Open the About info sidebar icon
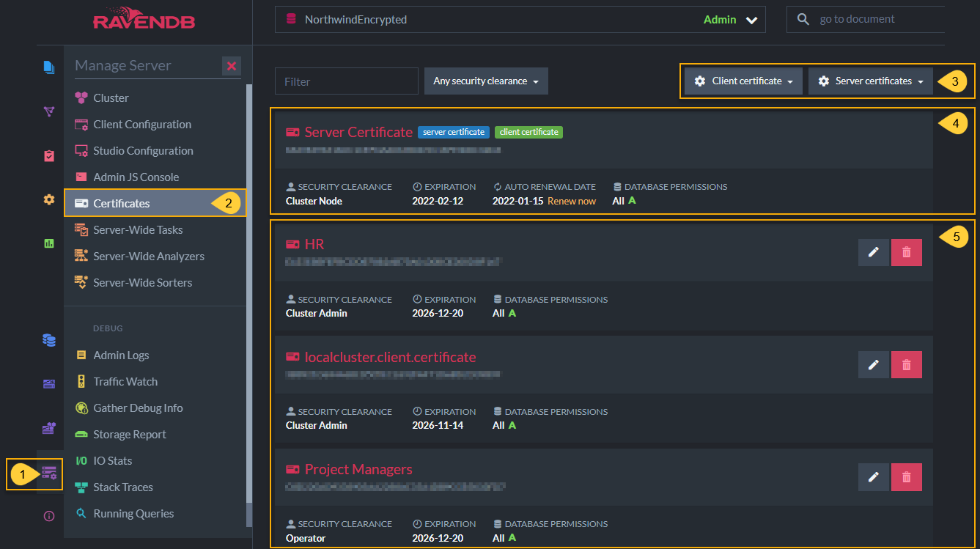 (49, 516)
